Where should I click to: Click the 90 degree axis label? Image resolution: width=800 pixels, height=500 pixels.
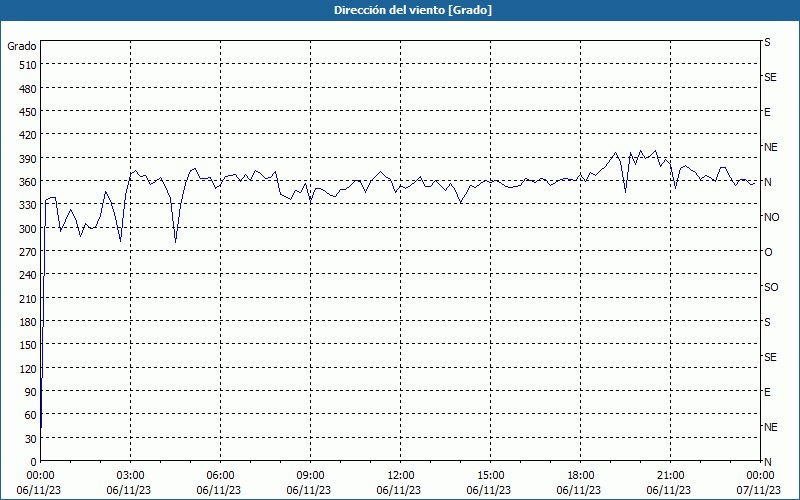31,392
